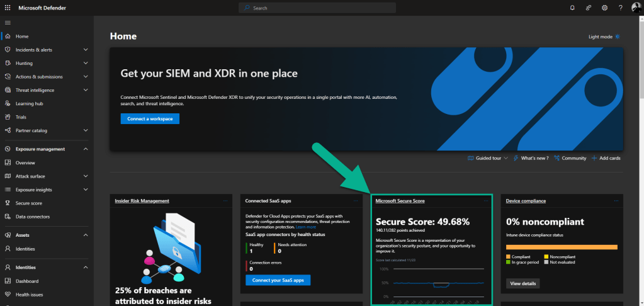
Task: Expand the Threat intelligence menu
Action: click(85, 90)
